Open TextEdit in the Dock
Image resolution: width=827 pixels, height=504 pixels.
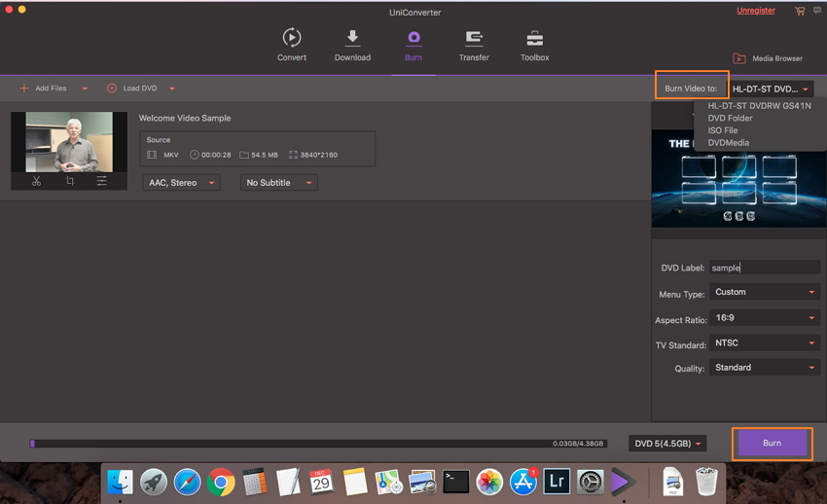[288, 482]
